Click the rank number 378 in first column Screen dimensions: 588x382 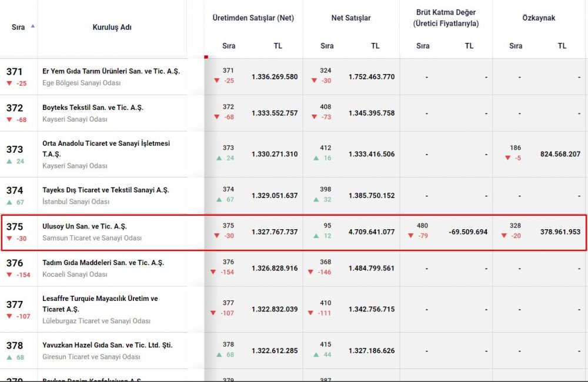pyautogui.click(x=15, y=345)
